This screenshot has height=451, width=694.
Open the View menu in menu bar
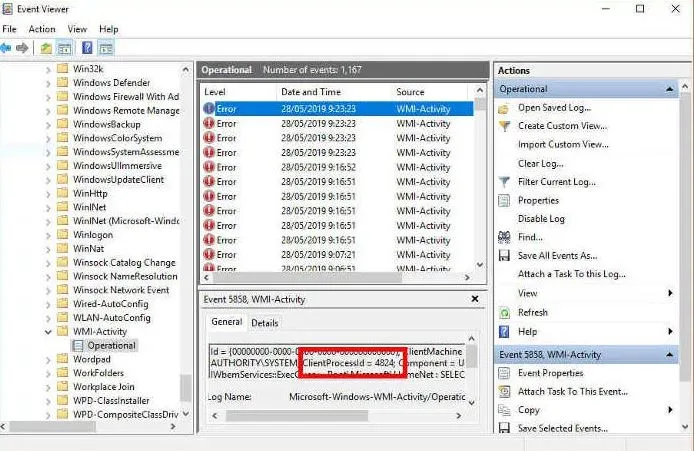[77, 29]
